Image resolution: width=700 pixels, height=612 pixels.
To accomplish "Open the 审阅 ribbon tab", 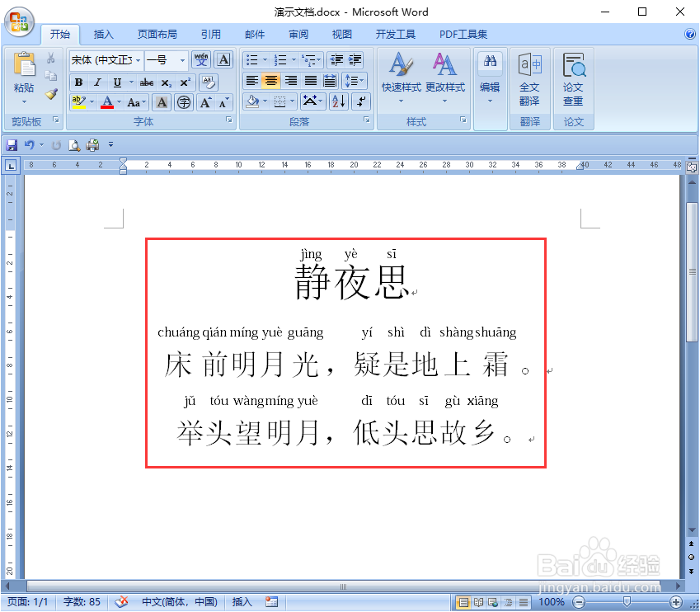I will point(298,35).
